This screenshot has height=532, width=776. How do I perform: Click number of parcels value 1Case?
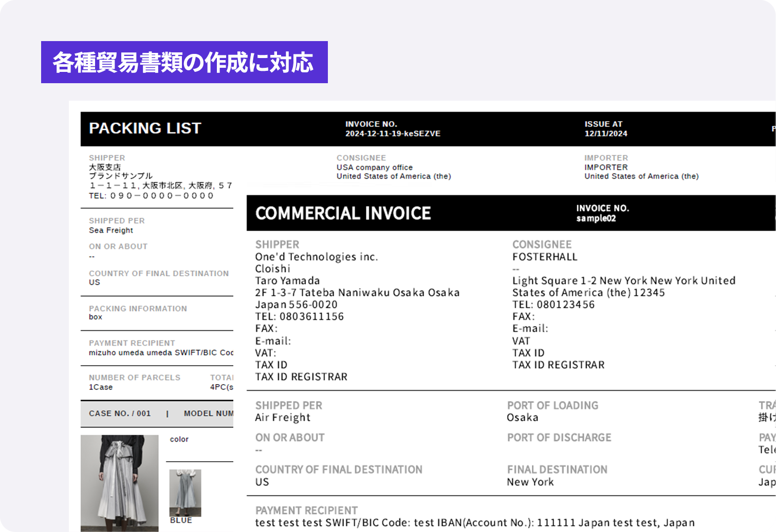coord(101,387)
